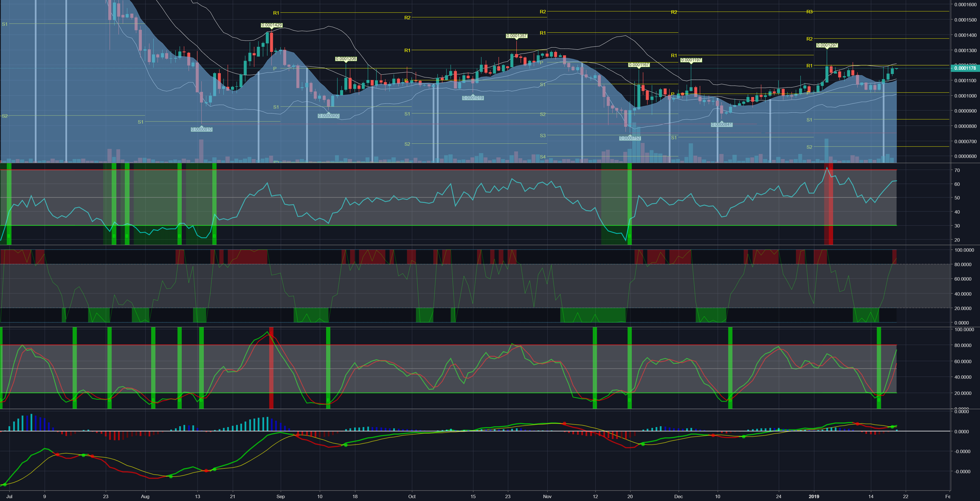
Task: Click the current price label 0.0001178
Action: 965,68
